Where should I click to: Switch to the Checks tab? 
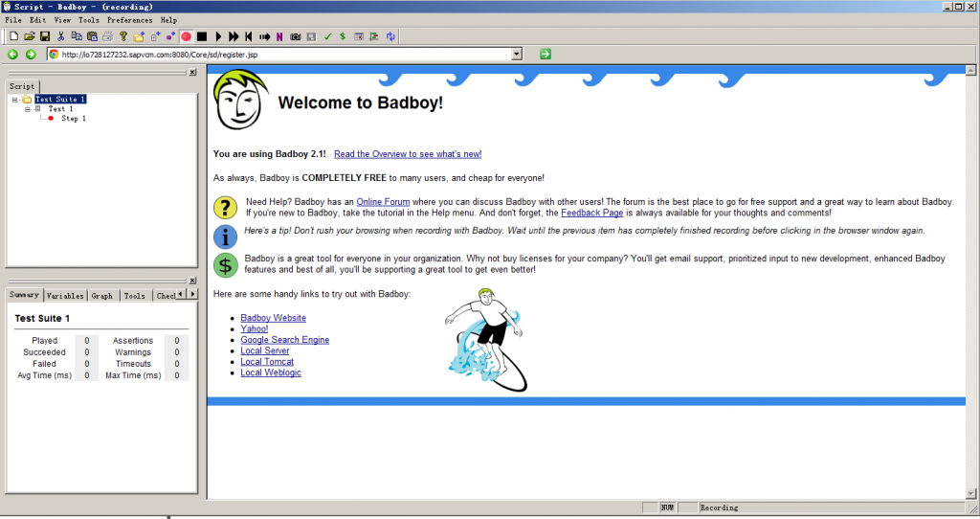click(x=165, y=295)
